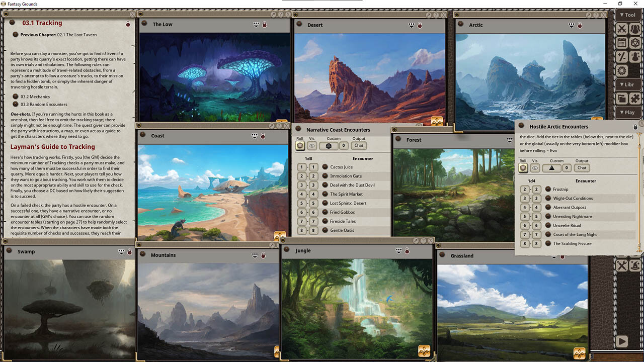This screenshot has width=644, height=362.
Task: Click the modifier field in Narrative Coast Encounters
Action: click(344, 146)
